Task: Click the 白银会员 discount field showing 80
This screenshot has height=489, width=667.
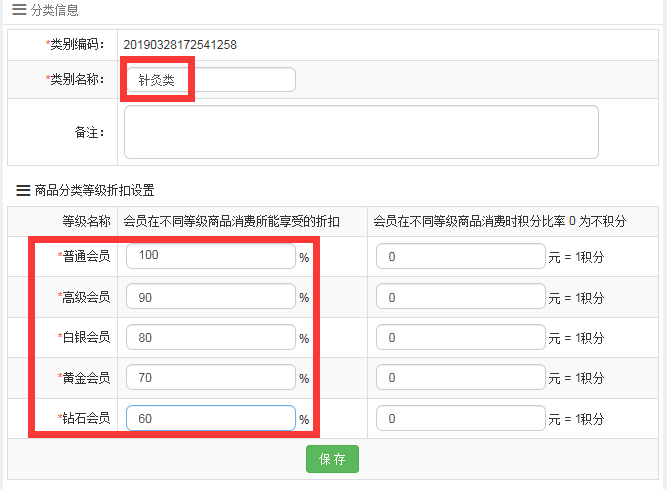Action: click(x=211, y=338)
